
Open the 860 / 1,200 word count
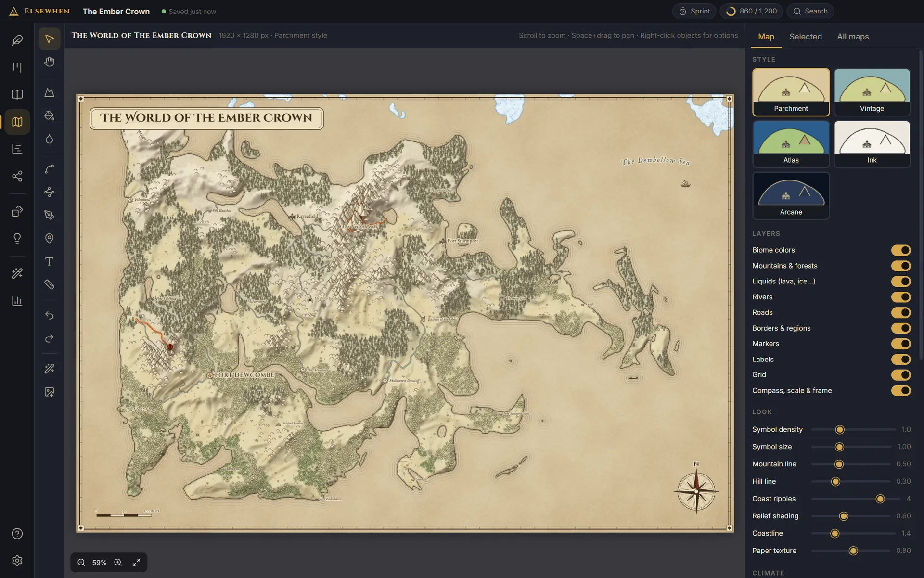click(x=751, y=11)
